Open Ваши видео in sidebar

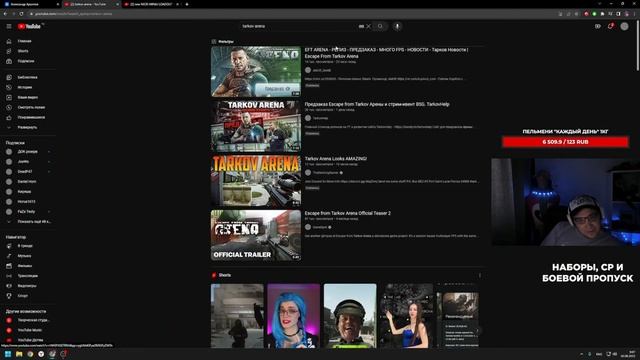click(29, 97)
